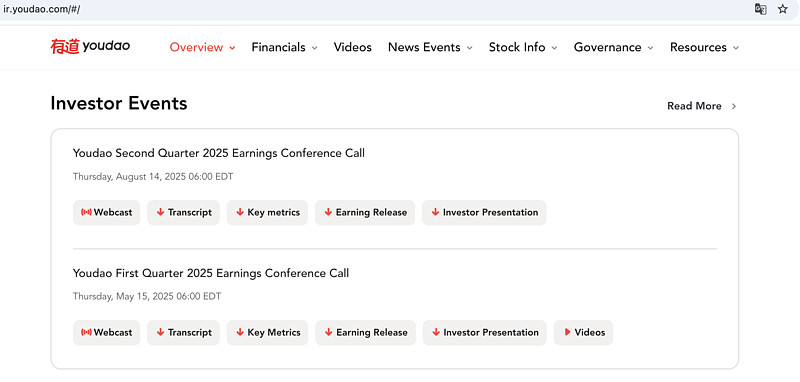Expand the Financials dropdown menu
800x382 pixels.
284,47
